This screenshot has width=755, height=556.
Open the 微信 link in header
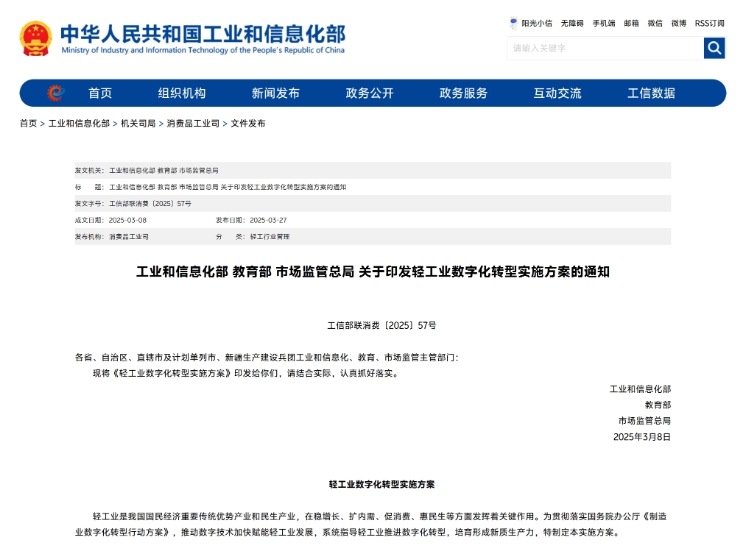coord(655,23)
